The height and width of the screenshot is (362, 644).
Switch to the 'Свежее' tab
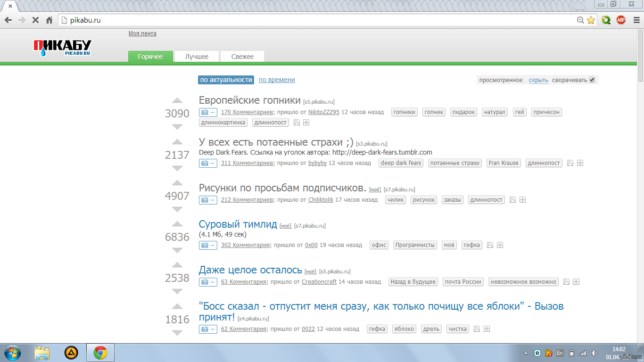[x=242, y=57]
